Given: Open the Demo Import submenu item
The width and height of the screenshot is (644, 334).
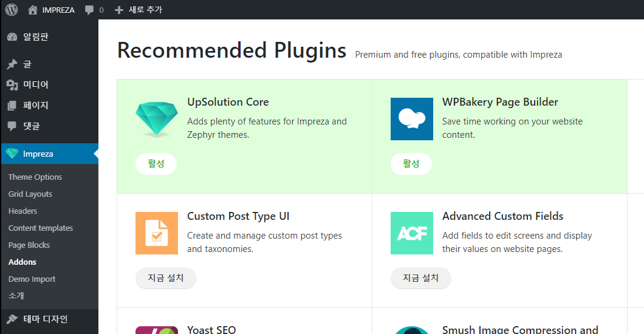Looking at the screenshot, I should (x=32, y=279).
